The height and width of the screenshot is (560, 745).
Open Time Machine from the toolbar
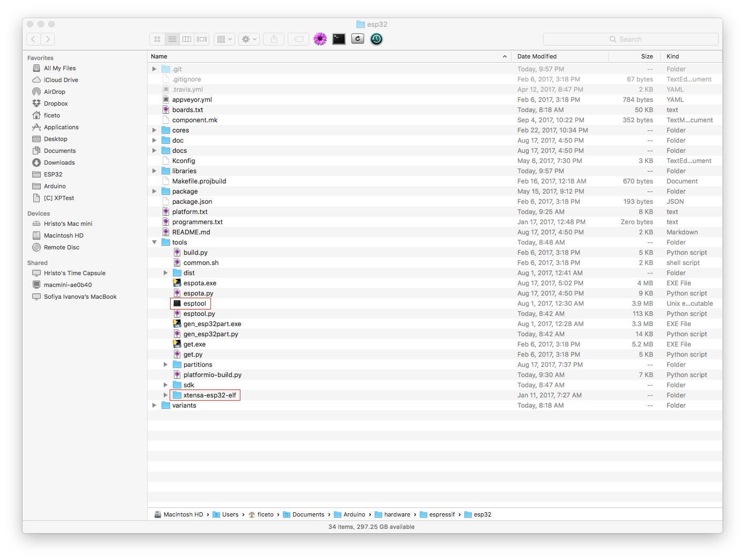(x=376, y=39)
